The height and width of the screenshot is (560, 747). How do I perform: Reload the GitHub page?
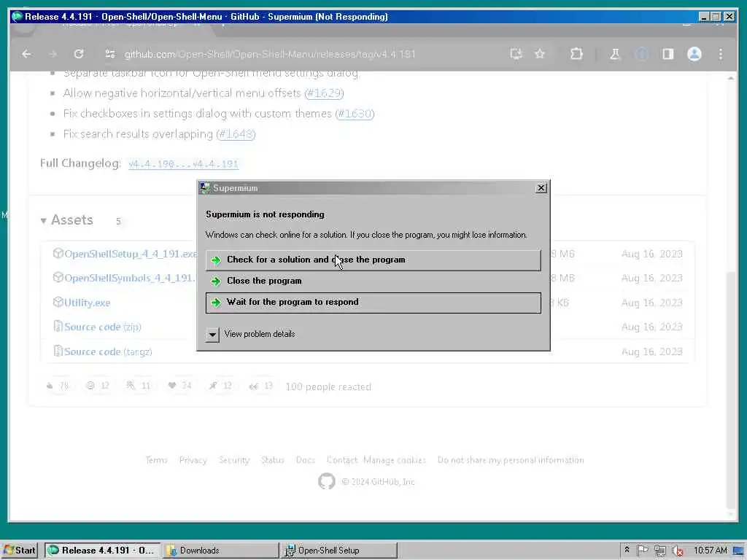[x=79, y=54]
